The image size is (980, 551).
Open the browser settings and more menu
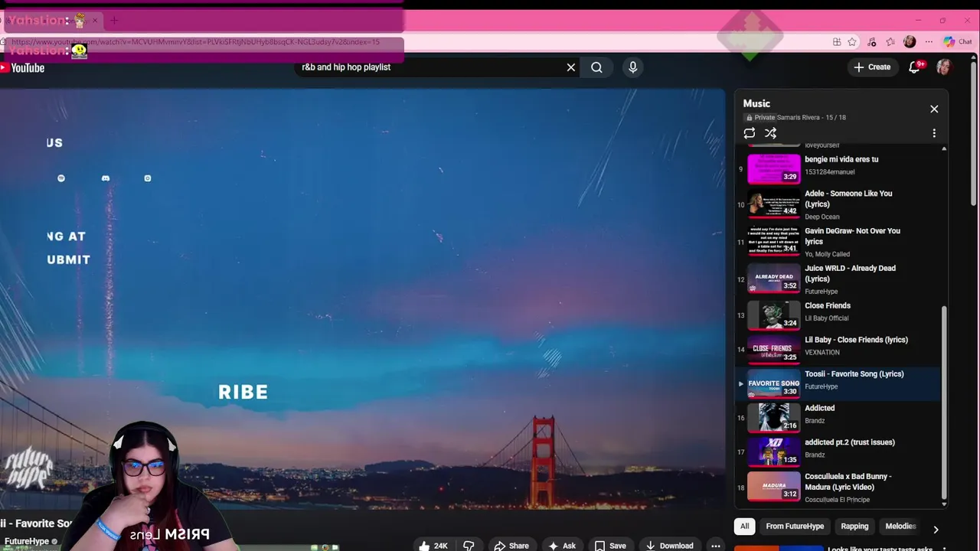[929, 42]
